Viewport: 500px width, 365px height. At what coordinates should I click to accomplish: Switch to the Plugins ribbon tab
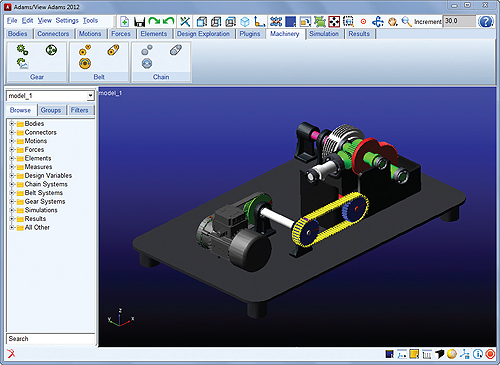[x=250, y=34]
